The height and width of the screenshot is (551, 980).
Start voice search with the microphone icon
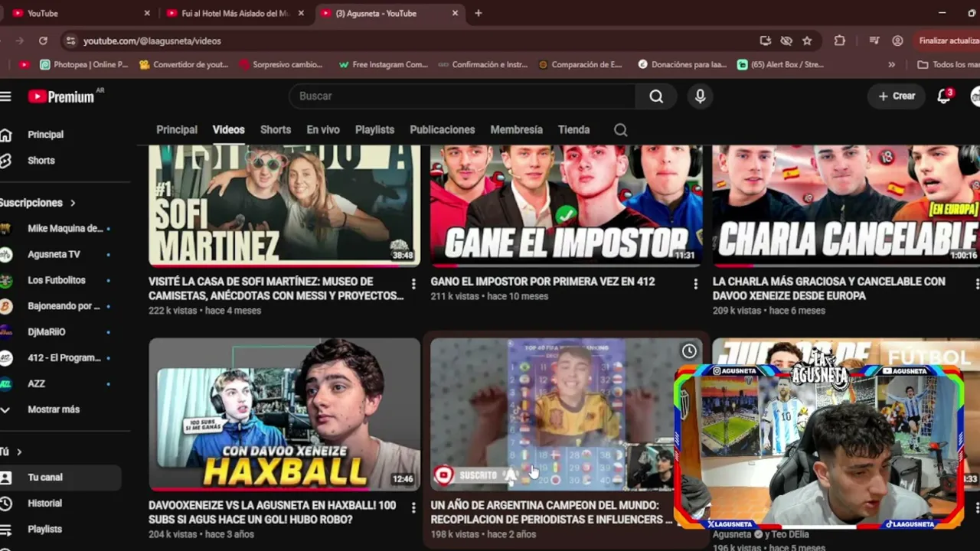700,96
